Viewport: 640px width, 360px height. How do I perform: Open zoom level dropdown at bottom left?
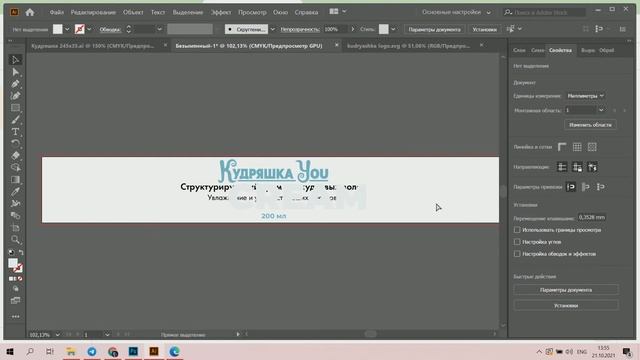tap(58, 335)
